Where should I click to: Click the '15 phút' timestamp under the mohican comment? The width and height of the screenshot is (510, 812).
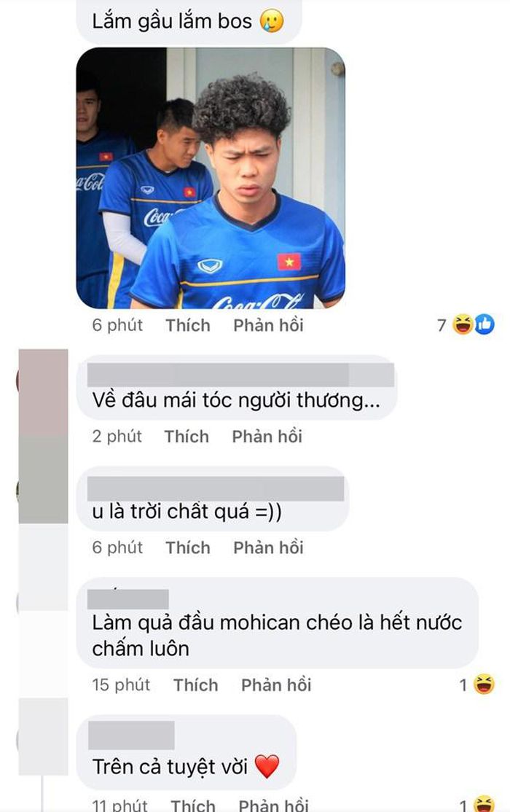[121, 685]
